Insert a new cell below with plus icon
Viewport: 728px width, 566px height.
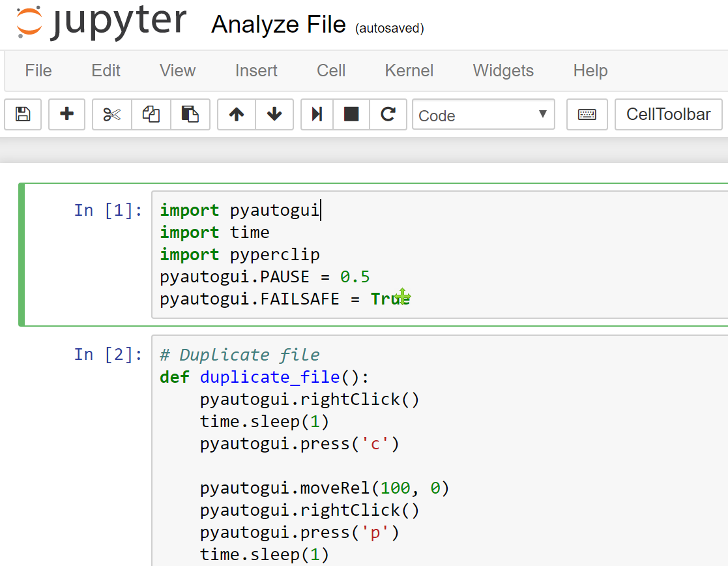point(66,114)
